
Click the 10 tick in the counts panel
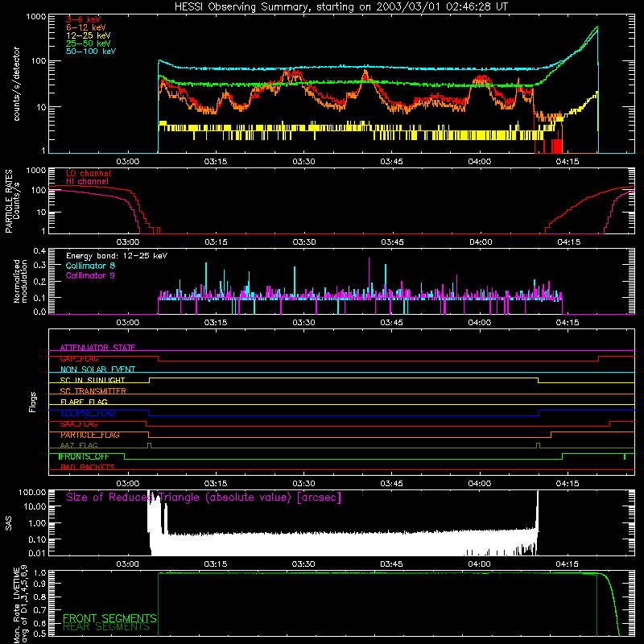(41, 107)
